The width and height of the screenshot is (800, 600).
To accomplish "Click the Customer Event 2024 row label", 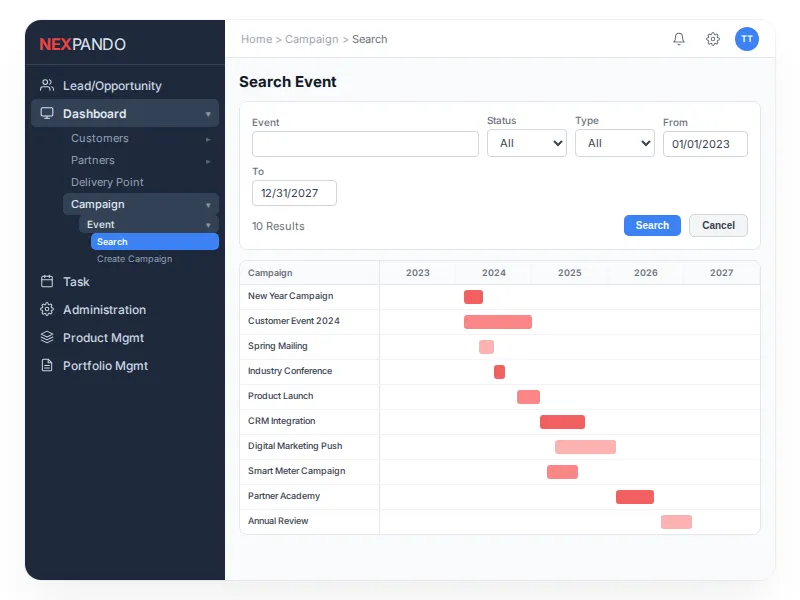I will click(x=293, y=321).
